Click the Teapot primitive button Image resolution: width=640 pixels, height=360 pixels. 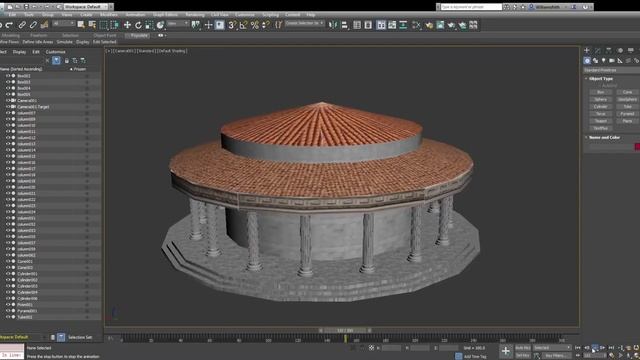point(600,121)
